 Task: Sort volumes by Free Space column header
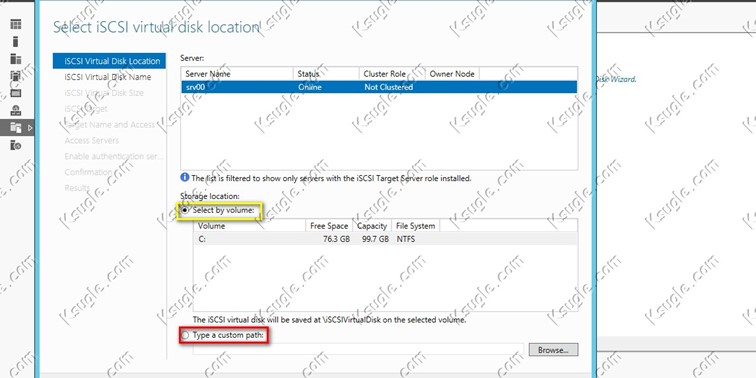329,226
